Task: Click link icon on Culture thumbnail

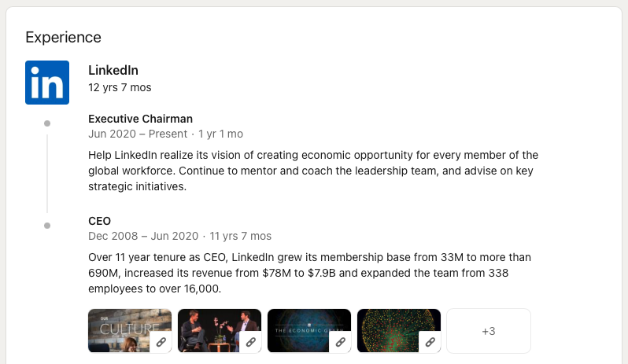Action: [x=161, y=342]
